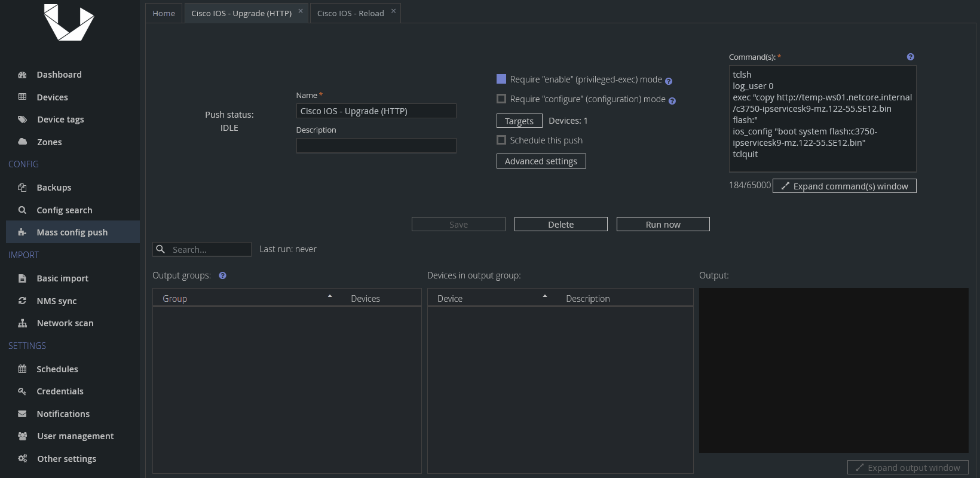
Task: Click the Description column header
Action: click(588, 298)
